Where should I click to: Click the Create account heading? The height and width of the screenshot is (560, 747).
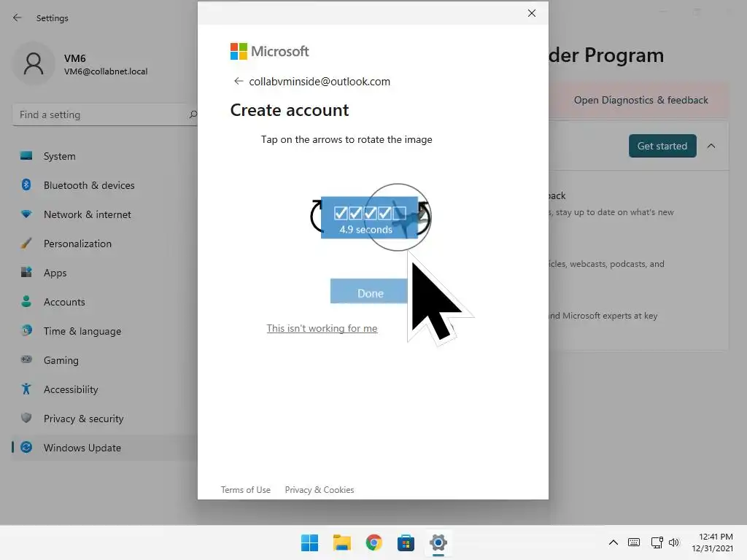point(290,111)
